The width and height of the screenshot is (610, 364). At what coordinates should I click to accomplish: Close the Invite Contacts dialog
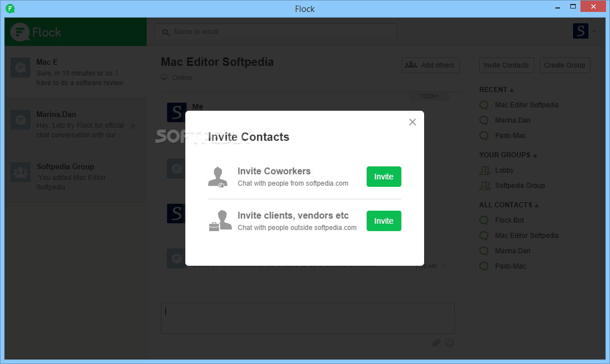pyautogui.click(x=412, y=122)
